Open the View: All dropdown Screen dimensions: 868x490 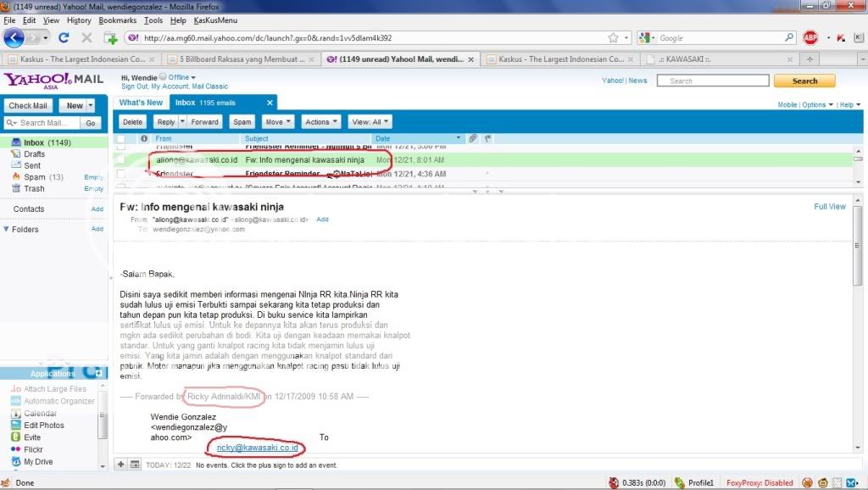pyautogui.click(x=370, y=122)
